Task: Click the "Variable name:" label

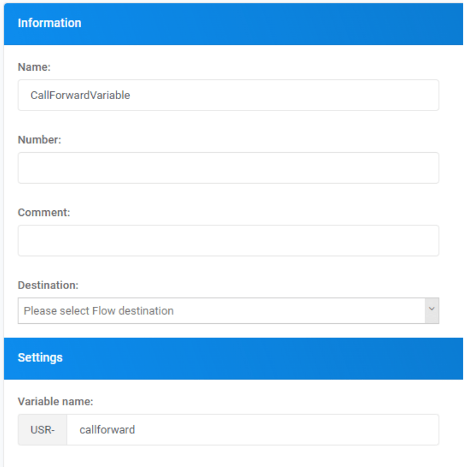Action: coord(55,402)
